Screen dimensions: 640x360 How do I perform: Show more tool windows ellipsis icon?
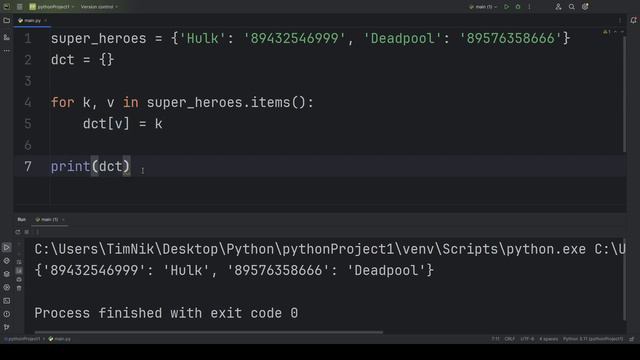click(7, 51)
